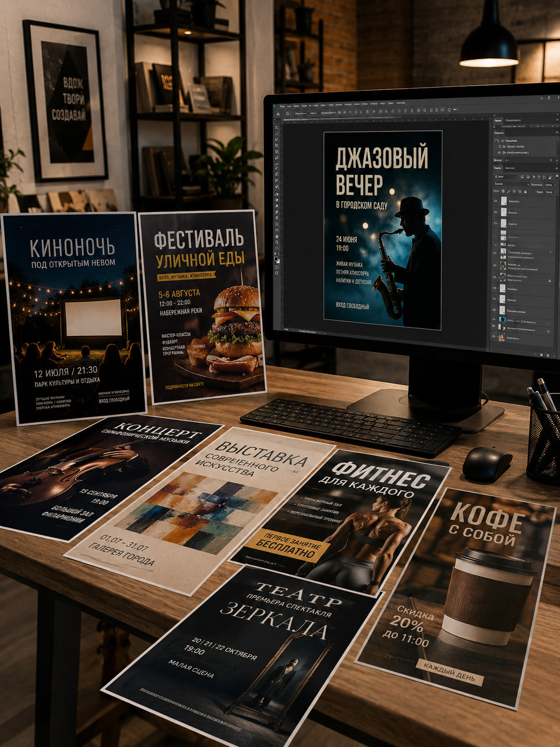Toggle Quick Mask mode below the color swatches
Viewport: 560px width, 747px height.
click(277, 267)
